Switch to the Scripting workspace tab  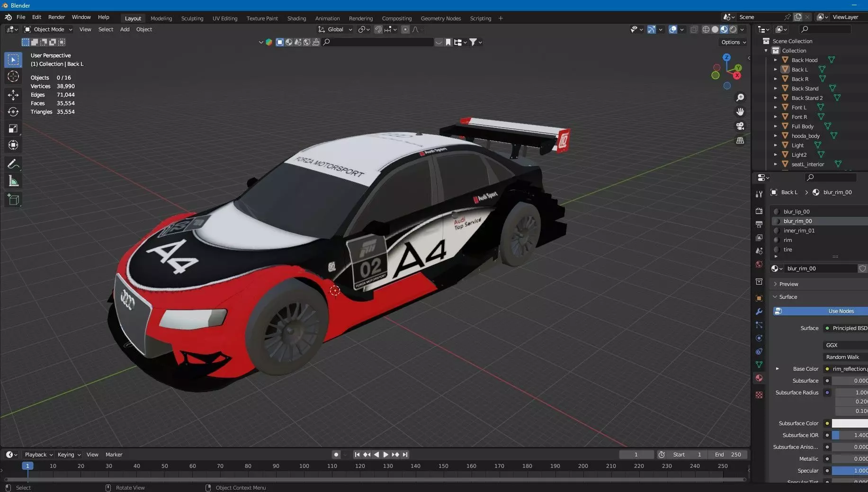click(480, 18)
